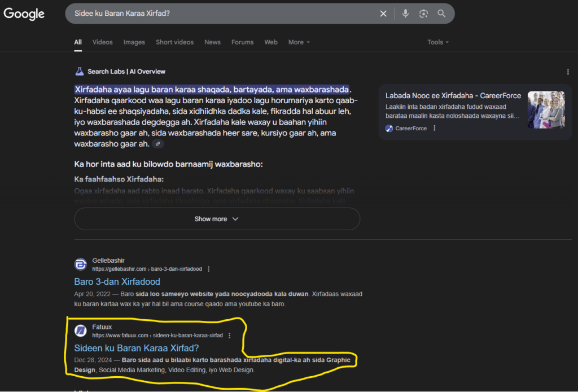The width and height of the screenshot is (578, 392).
Task: Switch to the Videos tab
Action: (103, 42)
